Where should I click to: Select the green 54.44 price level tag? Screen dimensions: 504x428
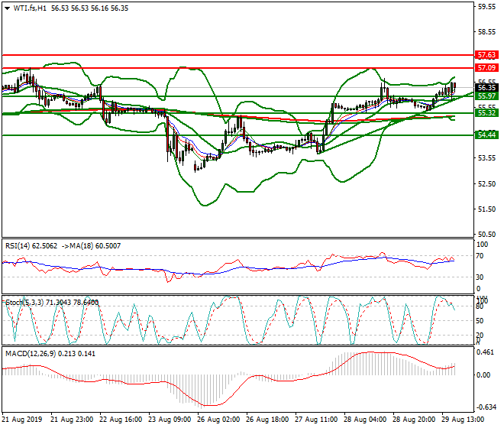486,135
